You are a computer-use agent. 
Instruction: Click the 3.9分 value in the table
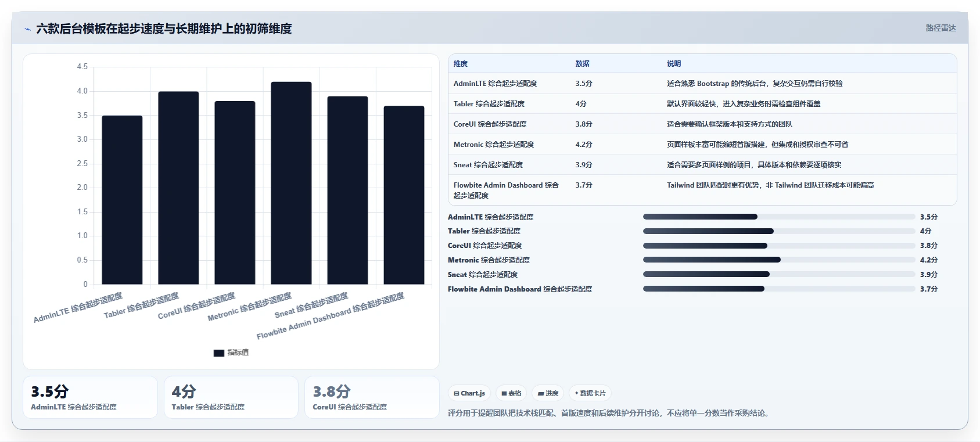tap(584, 165)
